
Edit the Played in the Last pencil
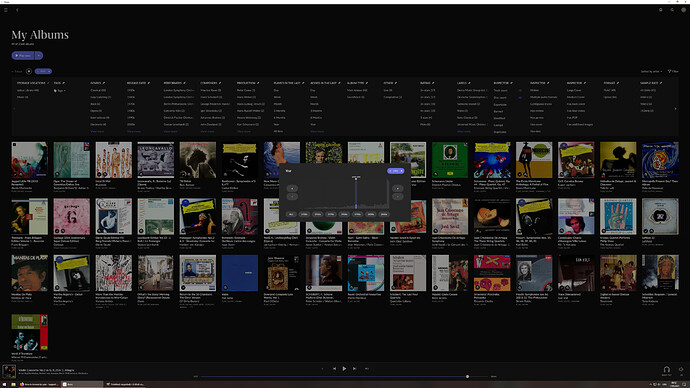click(x=303, y=83)
